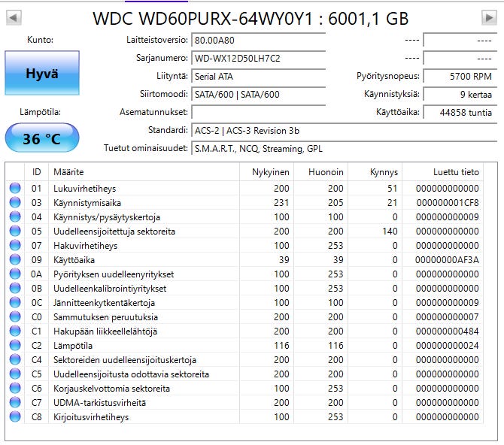504x445 pixels.
Task: Select status orb for attribute 03 Käynnistymisaika
Action: pos(15,202)
